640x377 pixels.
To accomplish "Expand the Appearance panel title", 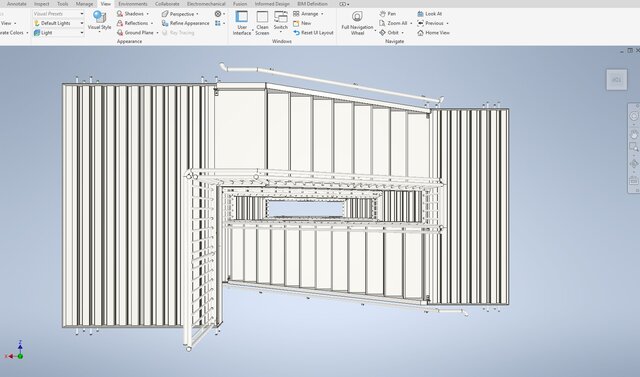I will point(129,41).
